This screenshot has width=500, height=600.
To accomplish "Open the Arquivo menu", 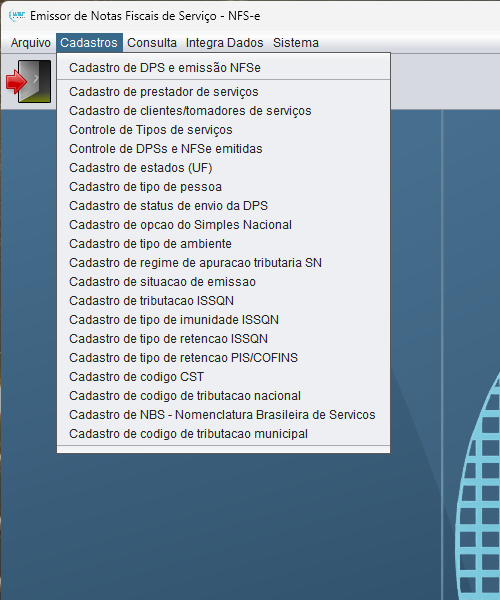I will (x=31, y=42).
